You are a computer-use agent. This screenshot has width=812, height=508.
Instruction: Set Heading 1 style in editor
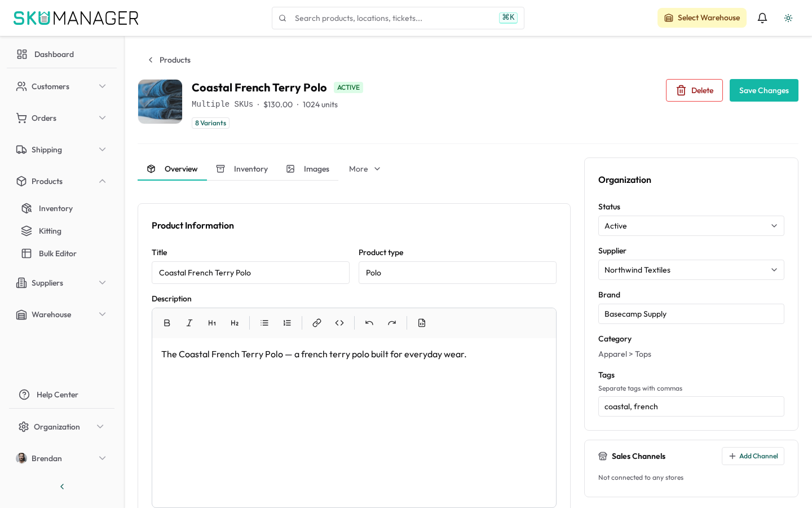click(x=212, y=323)
